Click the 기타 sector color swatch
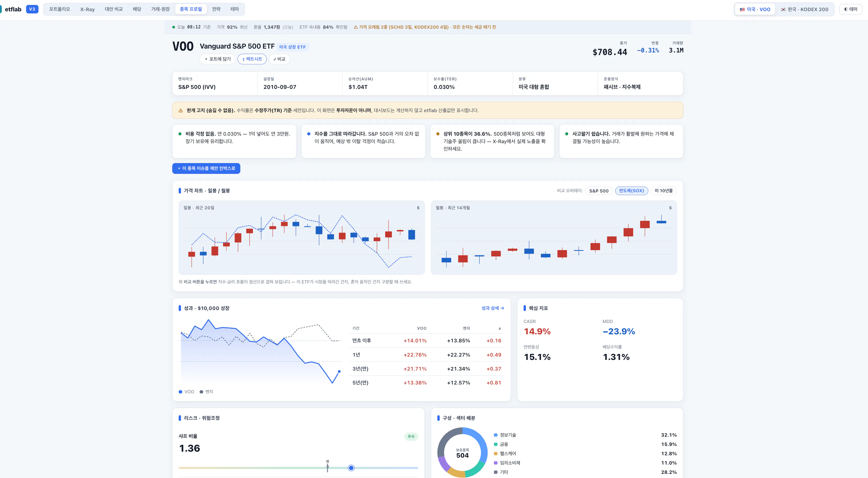868x478 pixels. (496, 472)
